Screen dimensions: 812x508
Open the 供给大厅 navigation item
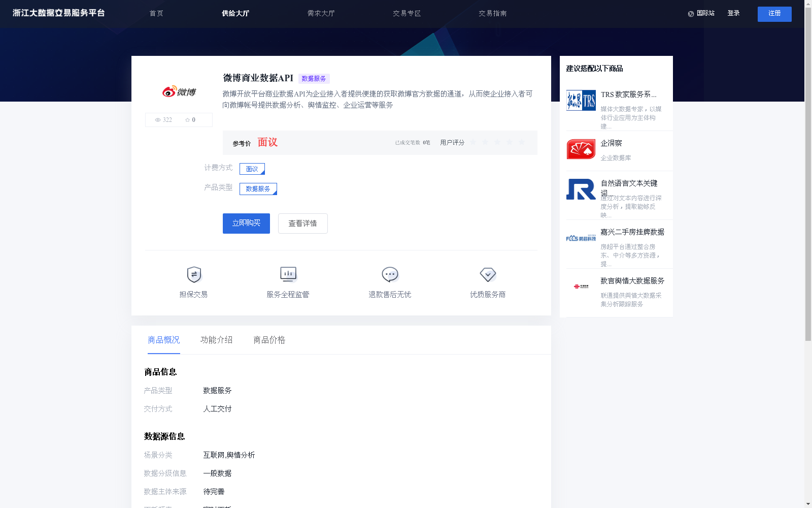point(235,13)
